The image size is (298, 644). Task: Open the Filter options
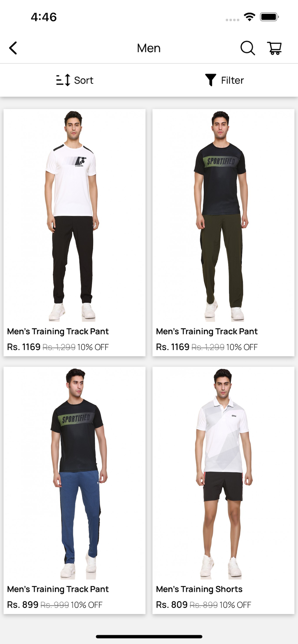224,80
